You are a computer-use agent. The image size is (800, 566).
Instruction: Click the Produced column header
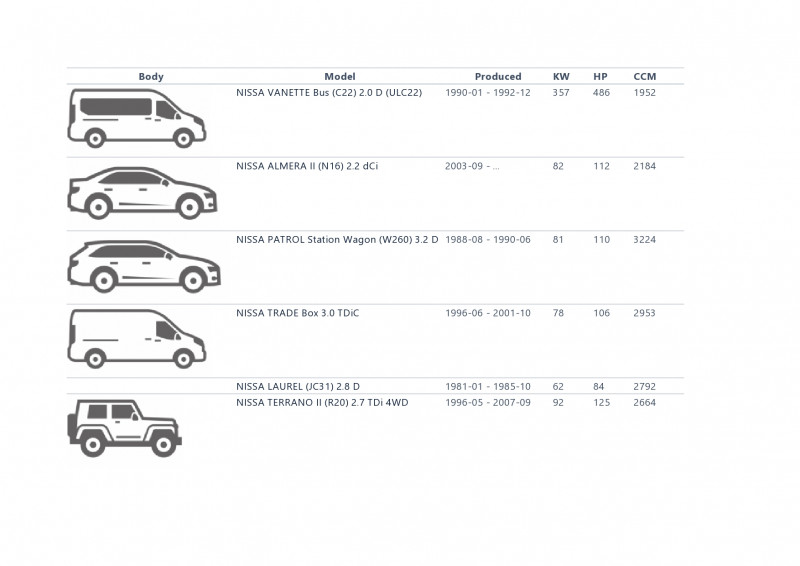click(498, 77)
